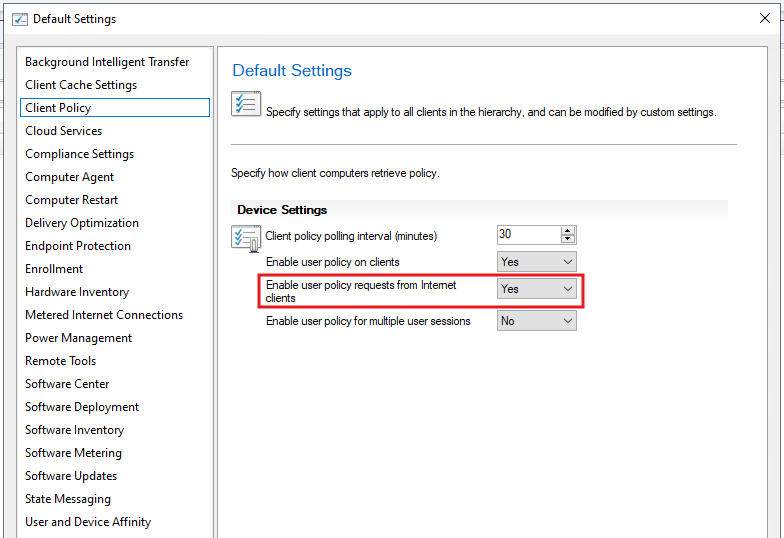Select Background Intelligent Transfer in the list
The height and width of the screenshot is (538, 784).
click(x=107, y=62)
